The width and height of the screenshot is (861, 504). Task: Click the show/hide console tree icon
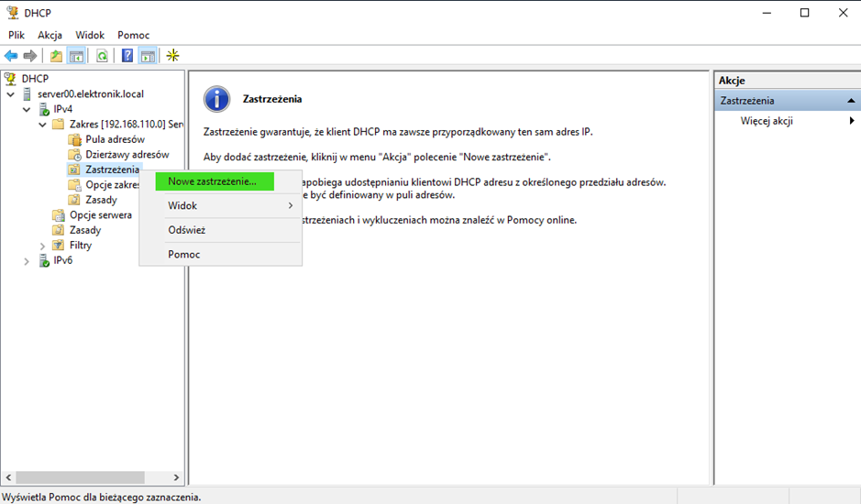click(76, 56)
